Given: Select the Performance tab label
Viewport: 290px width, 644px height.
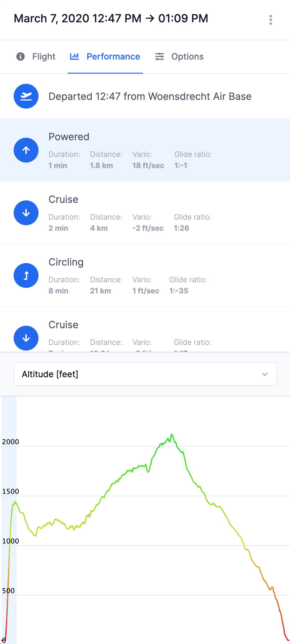Looking at the screenshot, I should click(x=113, y=56).
